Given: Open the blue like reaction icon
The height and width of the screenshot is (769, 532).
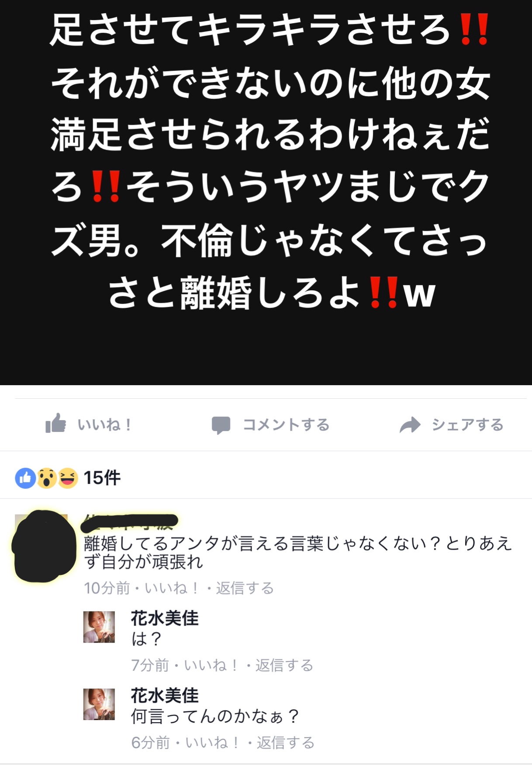Looking at the screenshot, I should 25,478.
